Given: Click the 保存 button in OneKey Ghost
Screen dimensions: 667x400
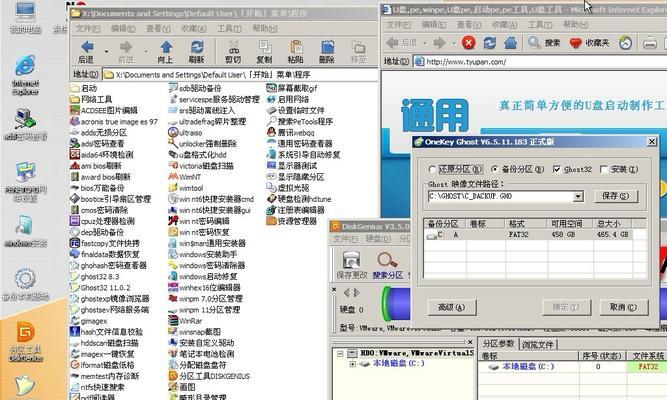Looking at the screenshot, I should pyautogui.click(x=616, y=196).
